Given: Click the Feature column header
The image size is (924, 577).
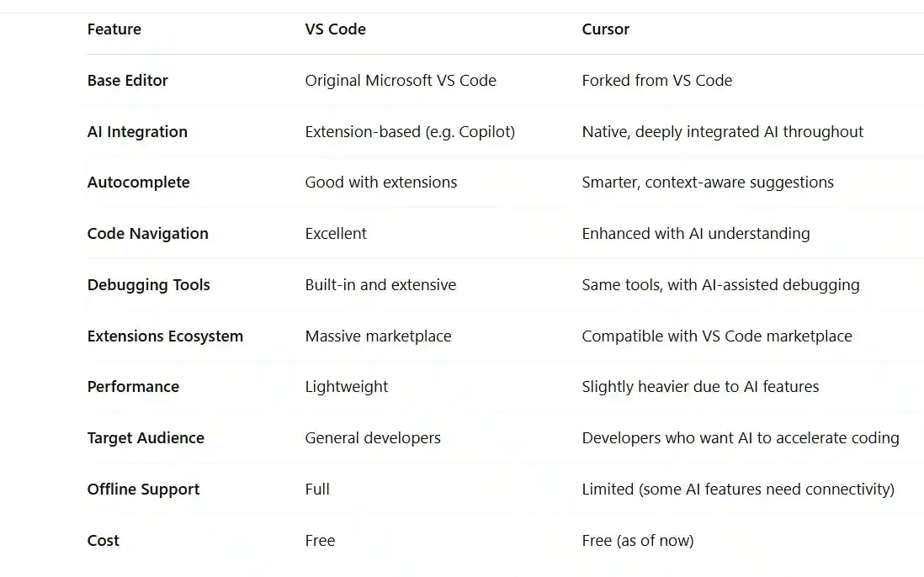Looking at the screenshot, I should (114, 29).
